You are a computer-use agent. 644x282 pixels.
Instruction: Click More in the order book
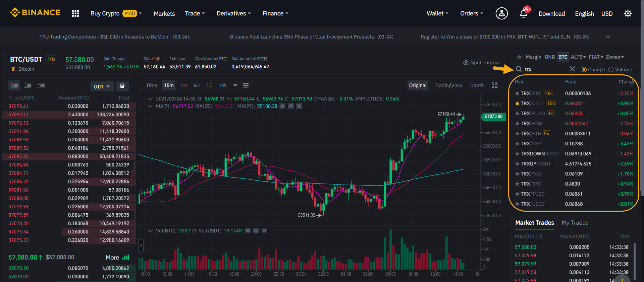[x=112, y=258]
